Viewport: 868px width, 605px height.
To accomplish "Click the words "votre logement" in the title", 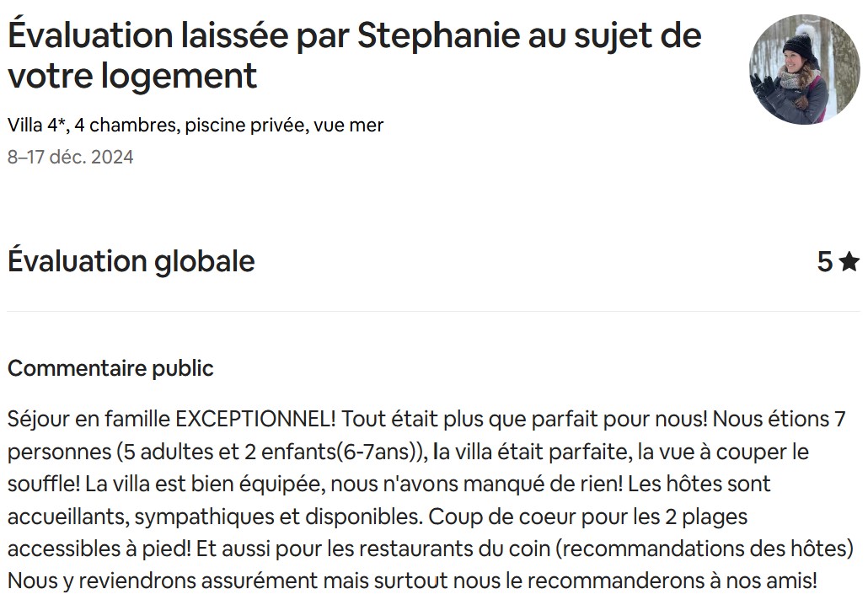I will [132, 76].
